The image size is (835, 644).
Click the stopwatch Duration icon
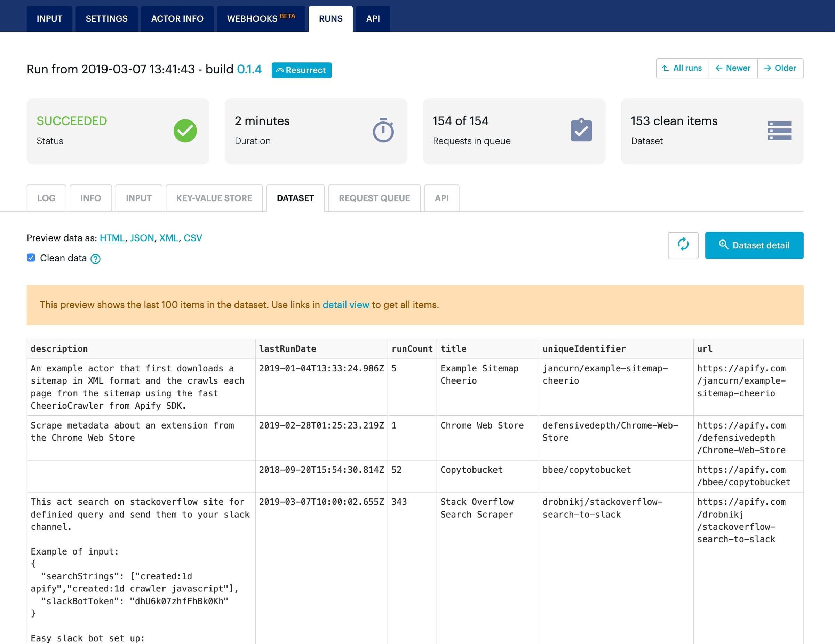tap(383, 131)
